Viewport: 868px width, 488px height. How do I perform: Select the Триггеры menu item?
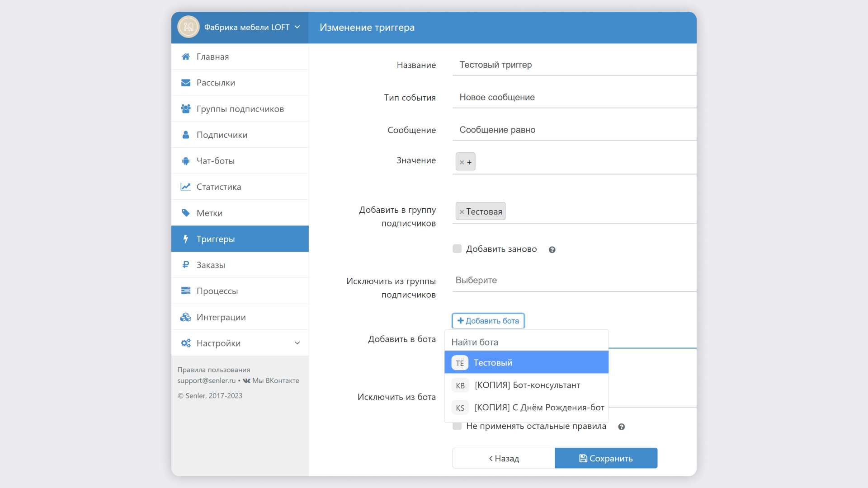click(240, 239)
